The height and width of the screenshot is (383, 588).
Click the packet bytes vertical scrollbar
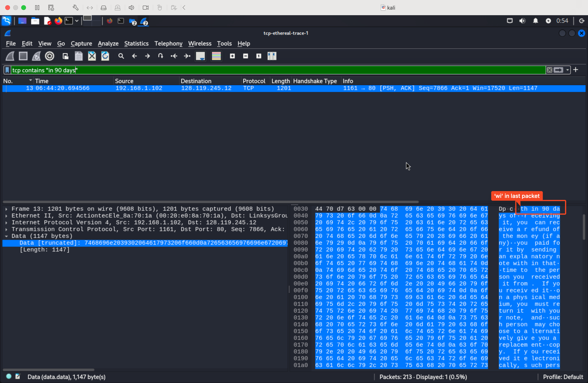tap(584, 227)
